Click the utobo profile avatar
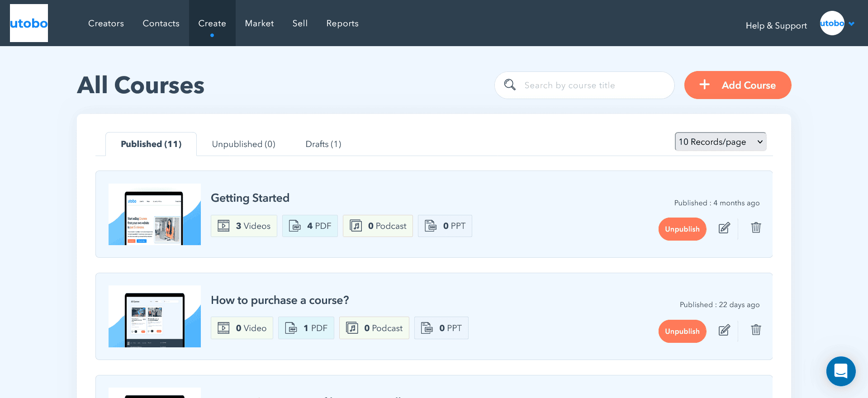The image size is (868, 398). [832, 23]
